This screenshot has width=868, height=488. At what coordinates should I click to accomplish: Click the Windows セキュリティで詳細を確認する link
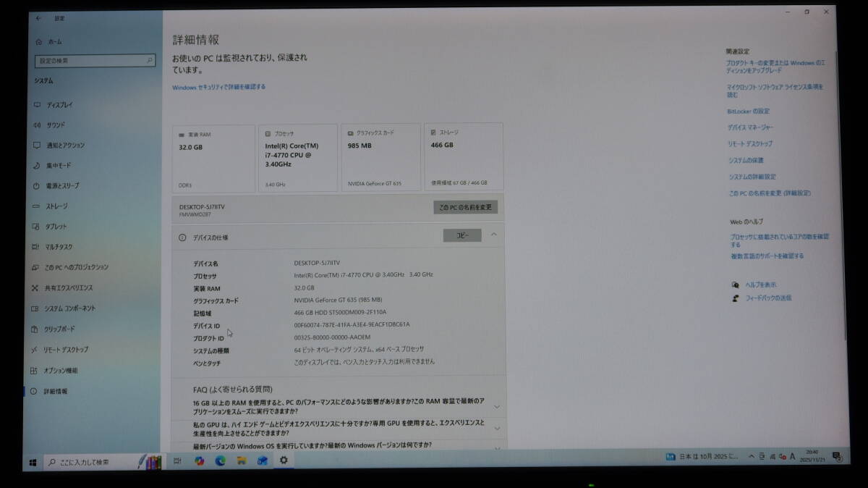[219, 87]
